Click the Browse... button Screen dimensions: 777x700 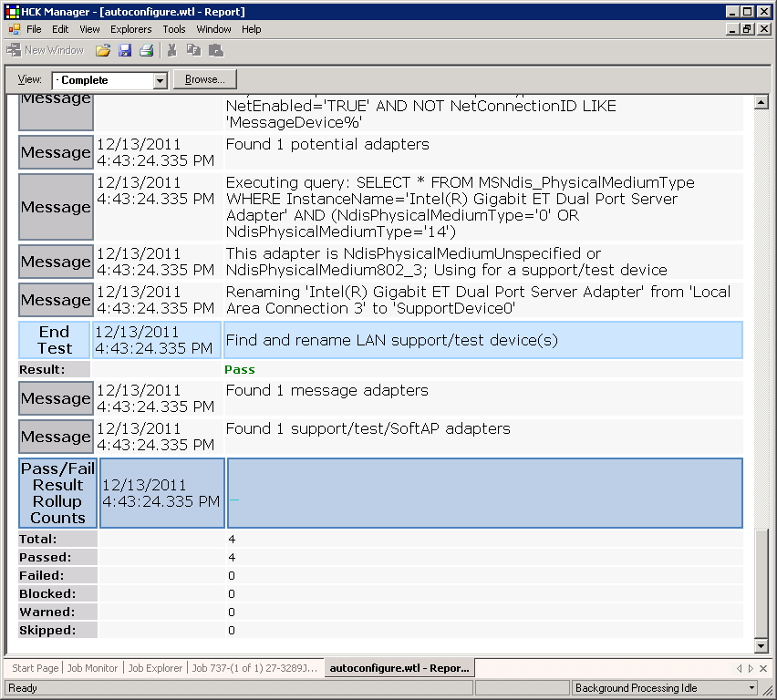point(204,79)
